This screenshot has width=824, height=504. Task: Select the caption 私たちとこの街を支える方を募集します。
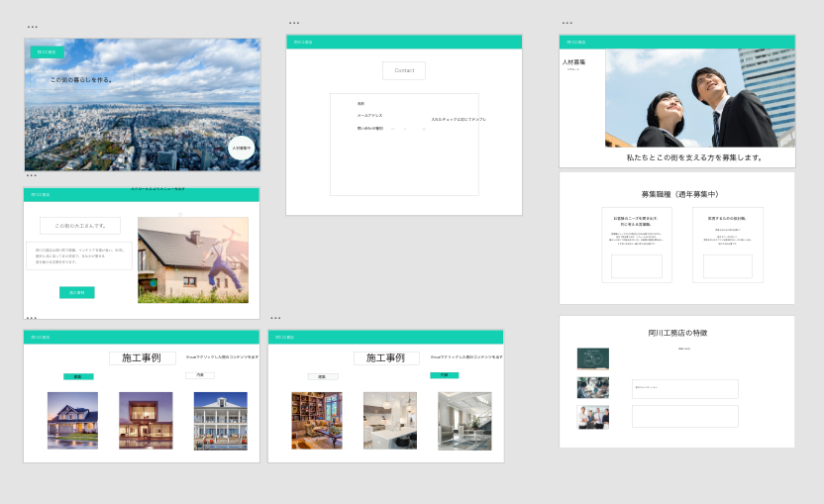[x=694, y=157]
